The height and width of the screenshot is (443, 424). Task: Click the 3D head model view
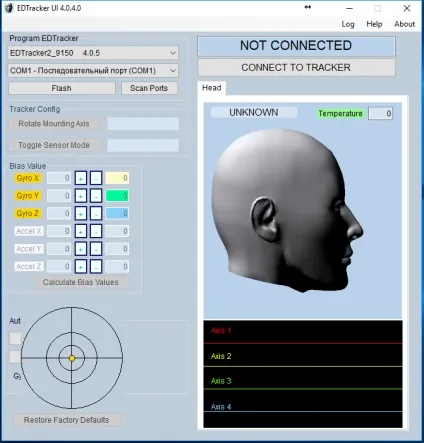point(303,211)
